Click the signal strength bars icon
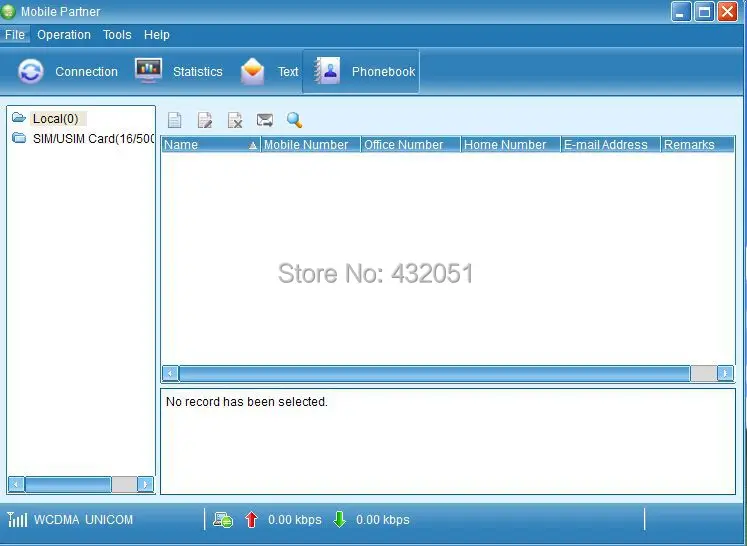This screenshot has width=747, height=546. tap(17, 519)
